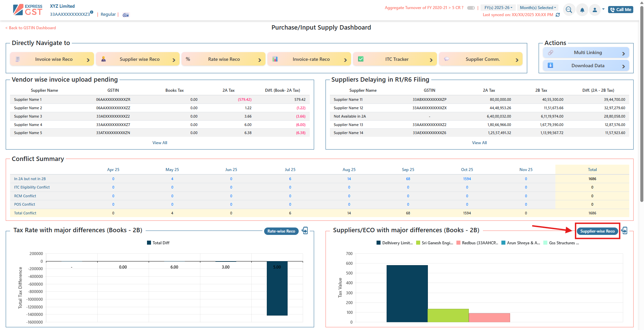The width and height of the screenshot is (644, 330).
Task: Click the GSTN portal icon beside Regular
Action: tap(126, 15)
